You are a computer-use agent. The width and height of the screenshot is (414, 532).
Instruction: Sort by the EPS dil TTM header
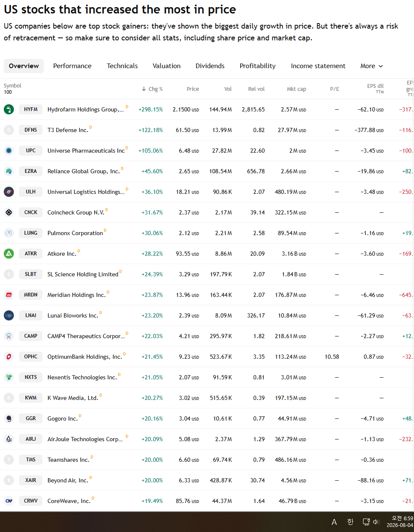tap(375, 88)
